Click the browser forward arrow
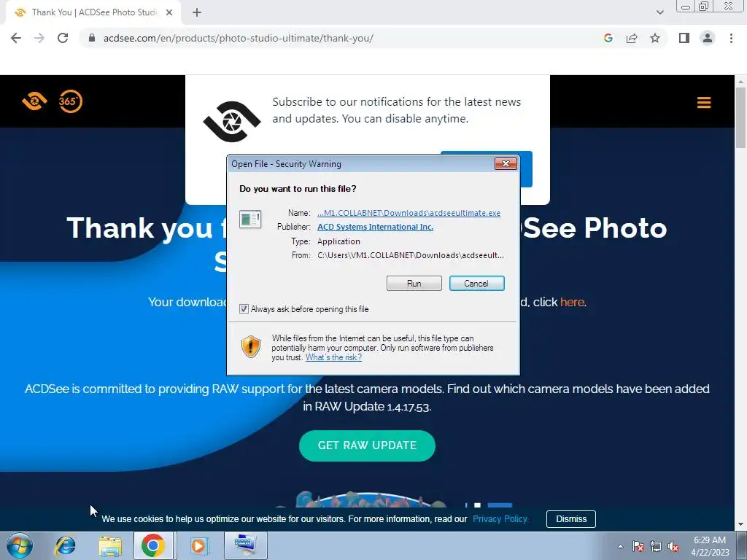 click(x=39, y=38)
